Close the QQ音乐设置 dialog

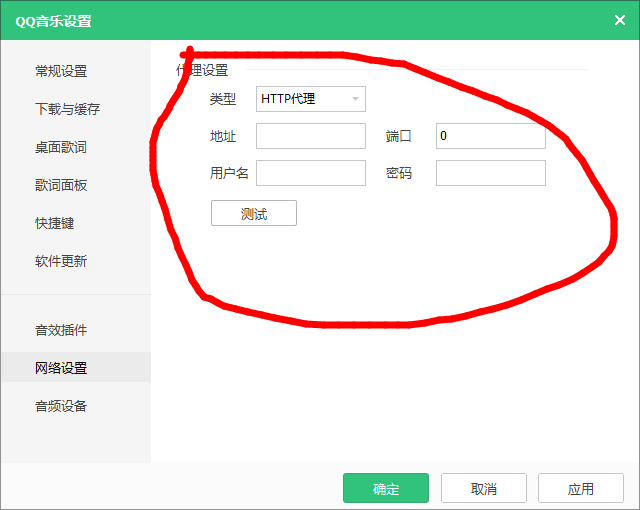620,20
